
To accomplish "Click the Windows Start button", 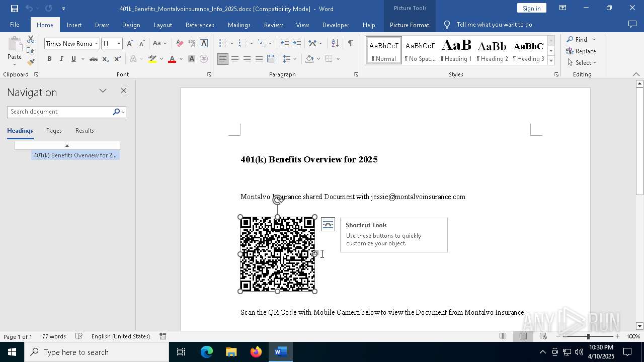I will pyautogui.click(x=12, y=352).
